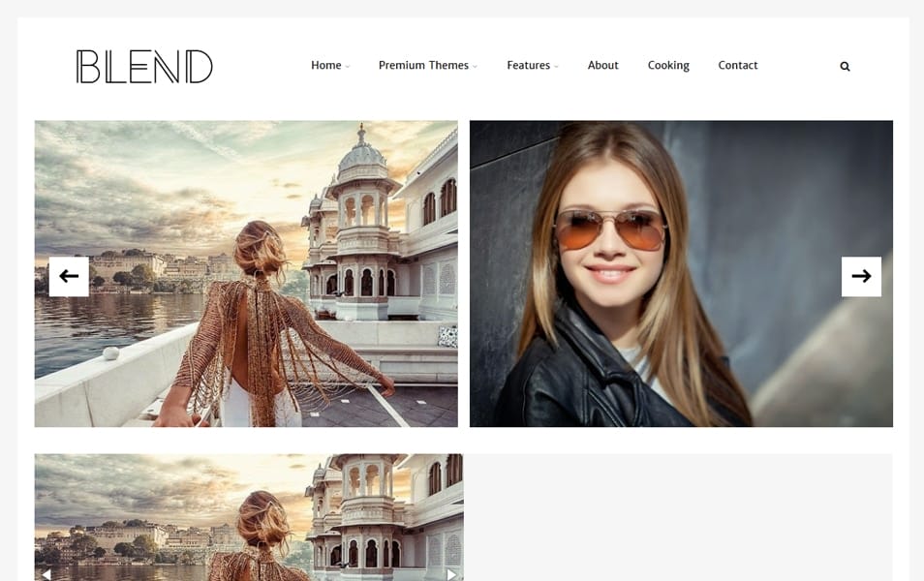
Task: Select Premium Themes in the navigation
Action: [x=425, y=65]
